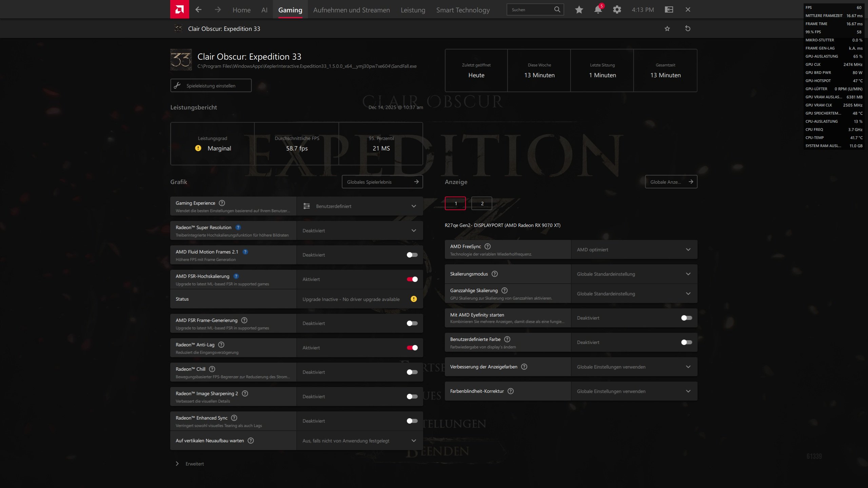Open the Globales Spielerlebnis link button

click(382, 182)
